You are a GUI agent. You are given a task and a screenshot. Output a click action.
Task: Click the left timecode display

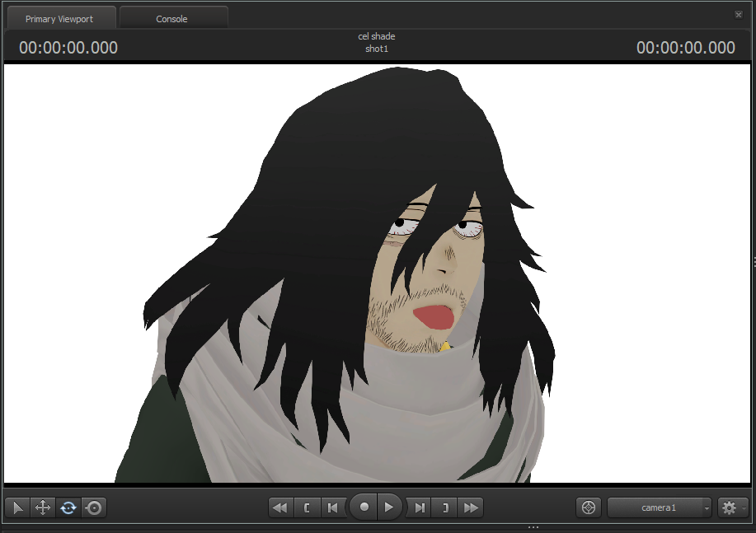tap(68, 48)
